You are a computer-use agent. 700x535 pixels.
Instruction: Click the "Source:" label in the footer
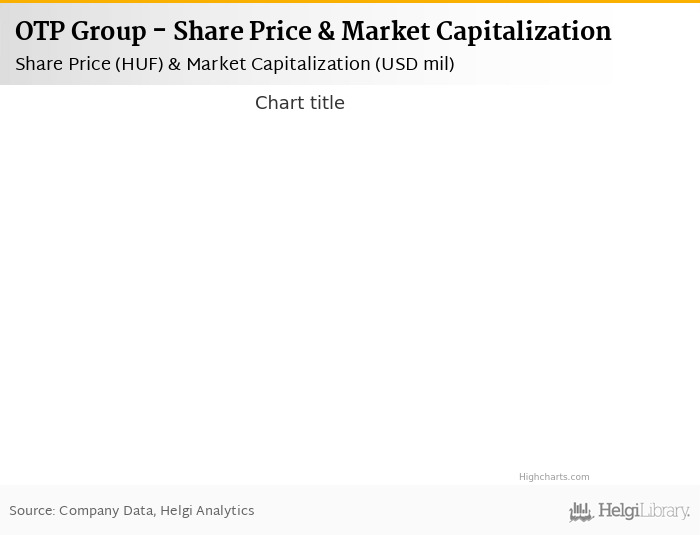click(32, 511)
